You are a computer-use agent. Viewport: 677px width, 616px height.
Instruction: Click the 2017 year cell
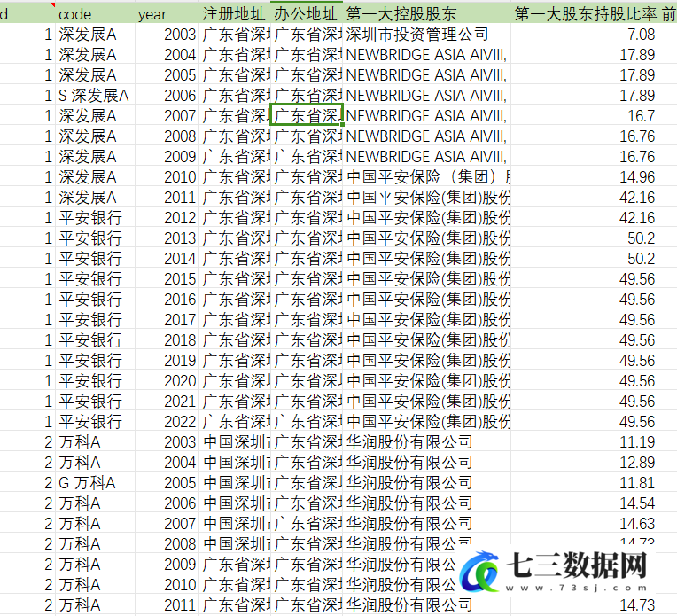(167, 320)
